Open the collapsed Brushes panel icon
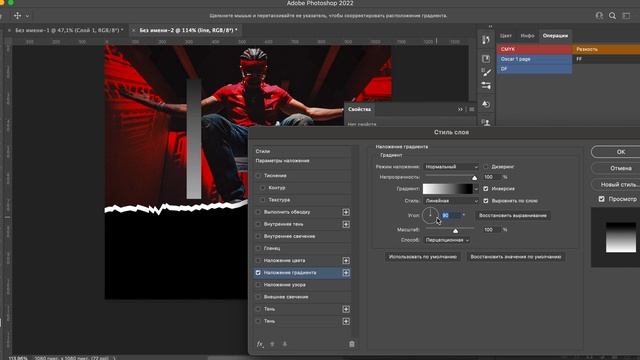 [x=486, y=72]
